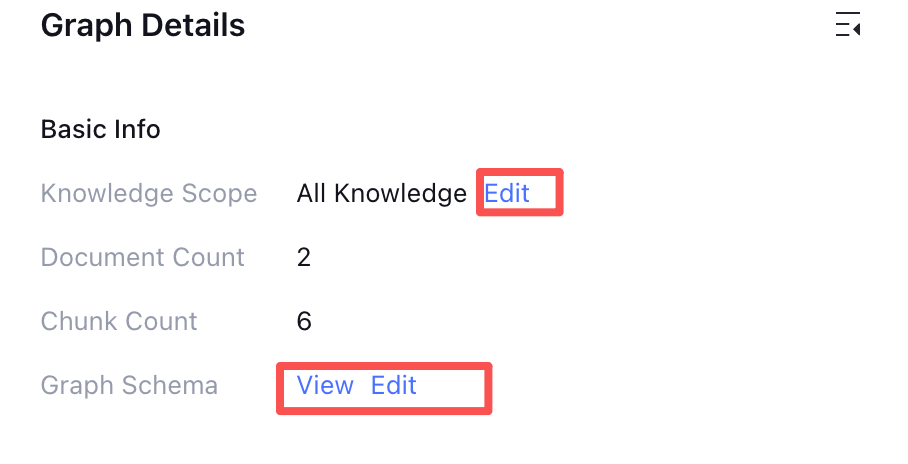The height and width of the screenshot is (464, 908).
Task: Click Edit in the Graph Schema row
Action: 393,385
